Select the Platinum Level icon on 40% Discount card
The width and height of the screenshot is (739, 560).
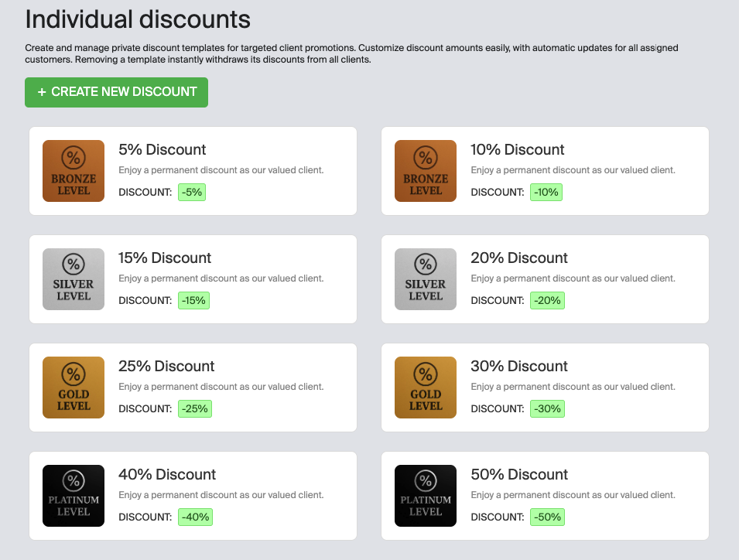[x=73, y=496]
